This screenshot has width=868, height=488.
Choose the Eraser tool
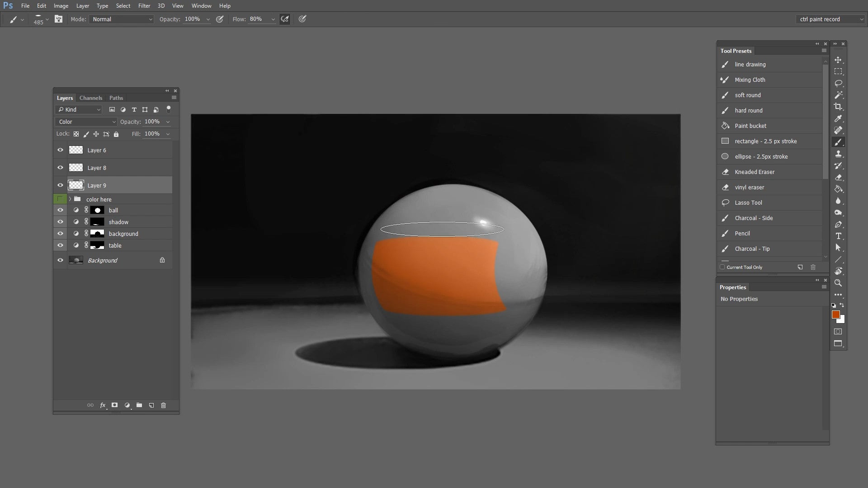coord(839,177)
